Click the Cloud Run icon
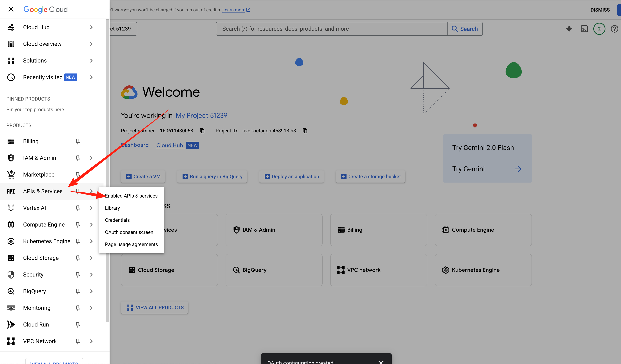The height and width of the screenshot is (364, 621). coord(11,325)
